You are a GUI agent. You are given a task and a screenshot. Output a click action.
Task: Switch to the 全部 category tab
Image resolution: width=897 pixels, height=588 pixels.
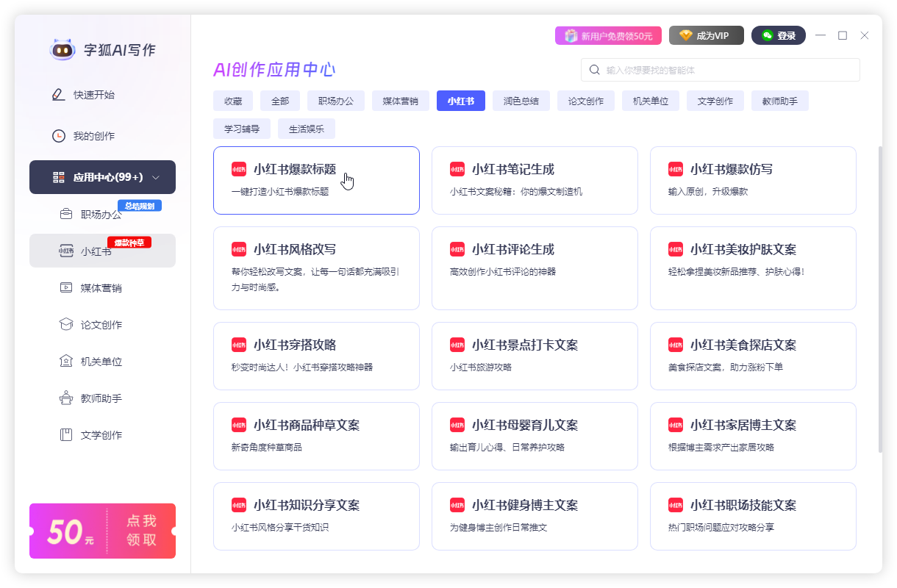pos(280,101)
